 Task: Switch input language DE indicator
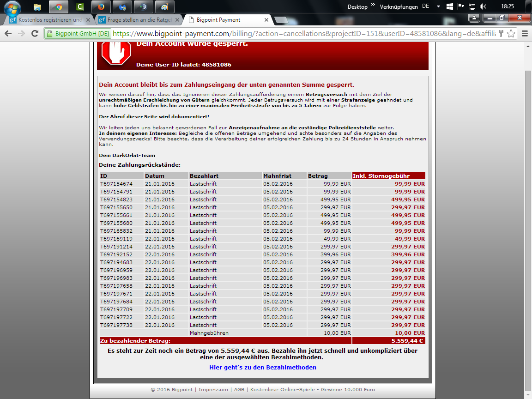(x=425, y=6)
